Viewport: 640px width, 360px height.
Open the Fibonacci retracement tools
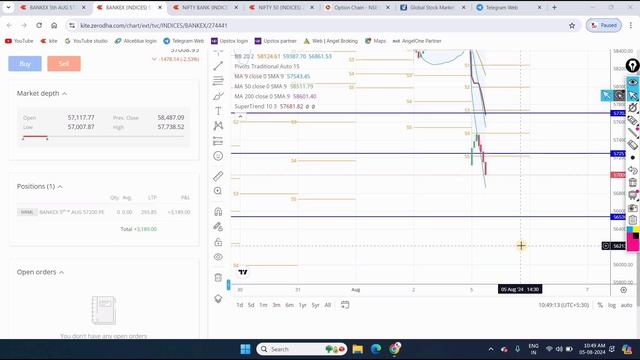(218, 81)
